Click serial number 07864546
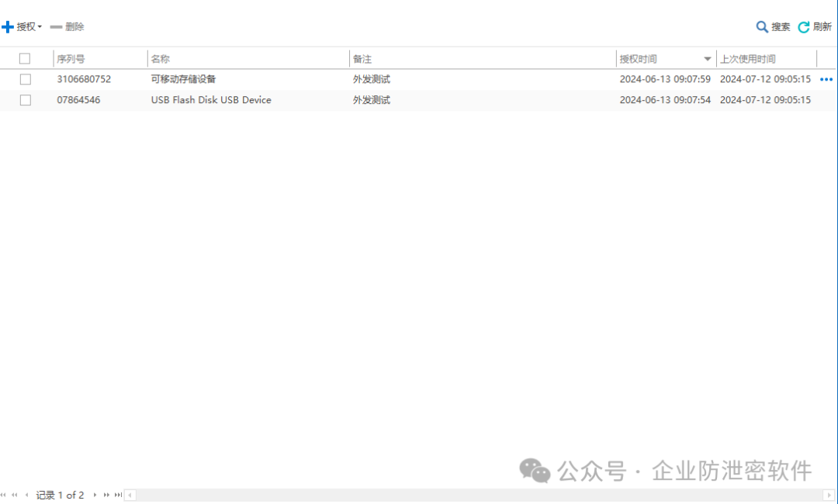The height and width of the screenshot is (504, 838). pyautogui.click(x=78, y=100)
